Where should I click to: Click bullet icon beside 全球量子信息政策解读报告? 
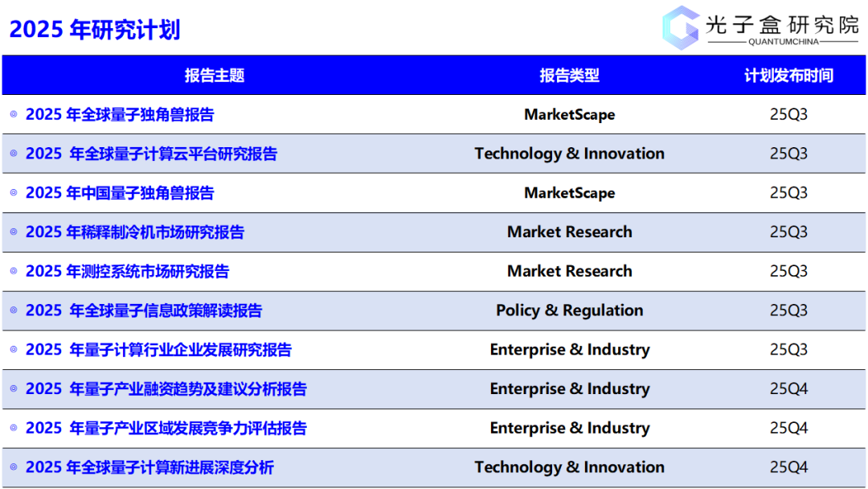coord(14,310)
